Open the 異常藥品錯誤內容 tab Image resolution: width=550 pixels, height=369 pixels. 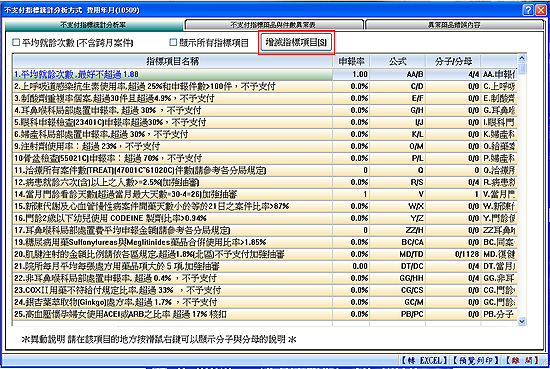(x=455, y=25)
